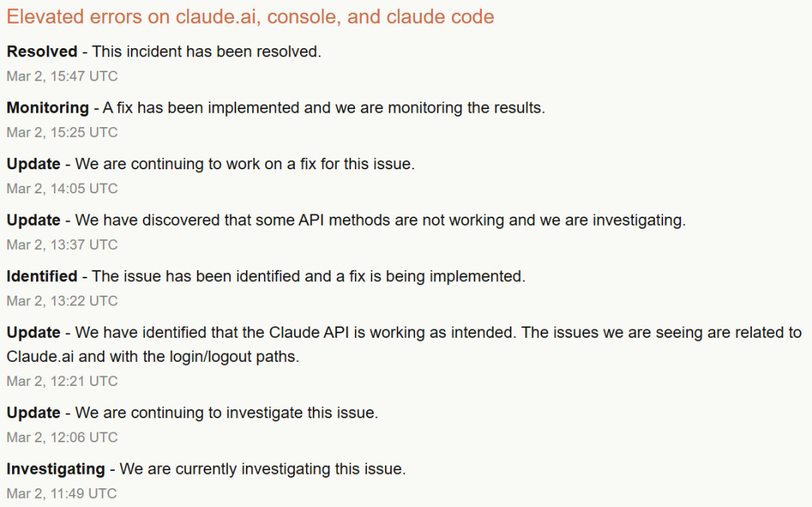812x507 pixels.
Task: Click the 'Mar 2, 11:49 UTC' timestamp
Action: coord(62,493)
